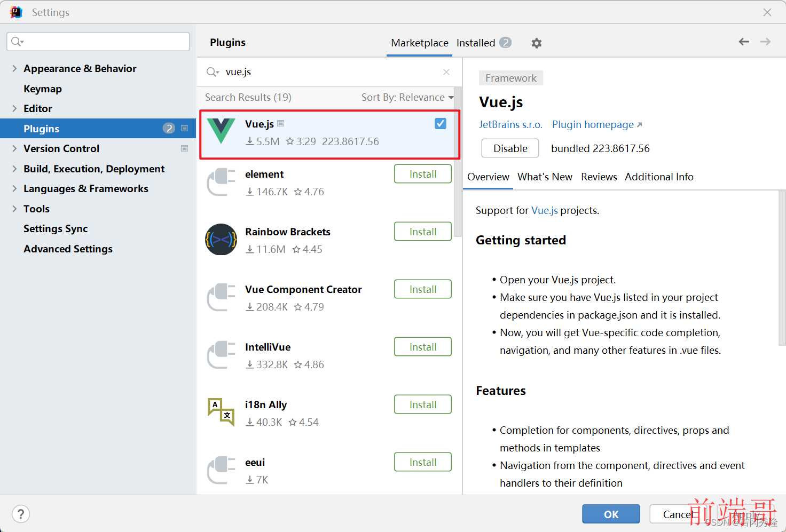Viewport: 786px width, 532px height.
Task: Open search history via magnifier in plugin search
Action: (x=213, y=72)
